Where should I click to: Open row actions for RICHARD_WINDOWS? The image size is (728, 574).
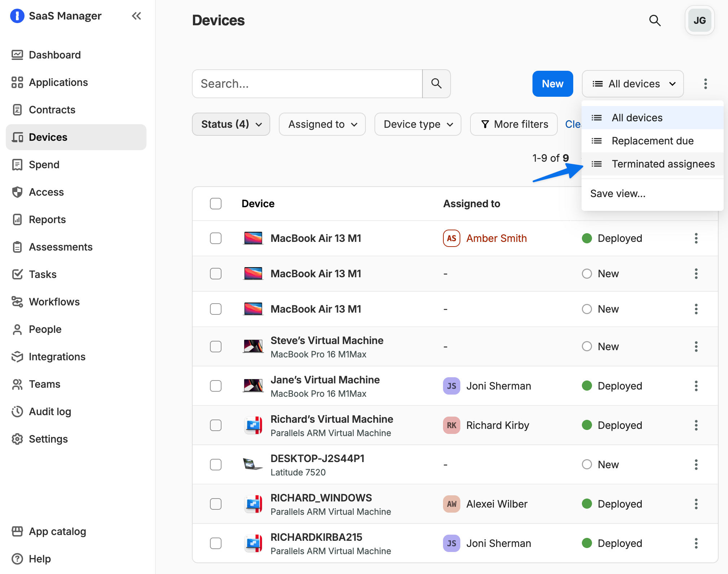[696, 504]
